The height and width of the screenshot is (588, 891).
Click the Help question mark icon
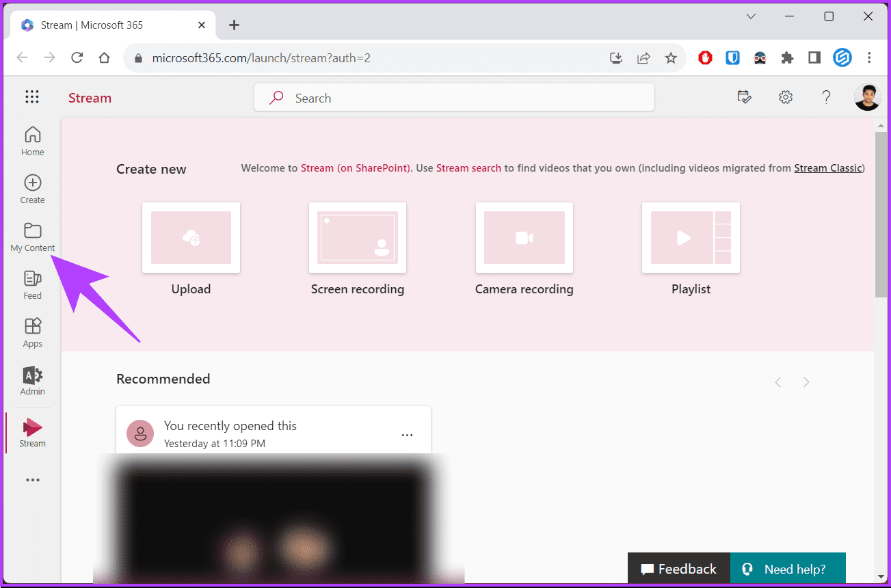click(x=826, y=97)
